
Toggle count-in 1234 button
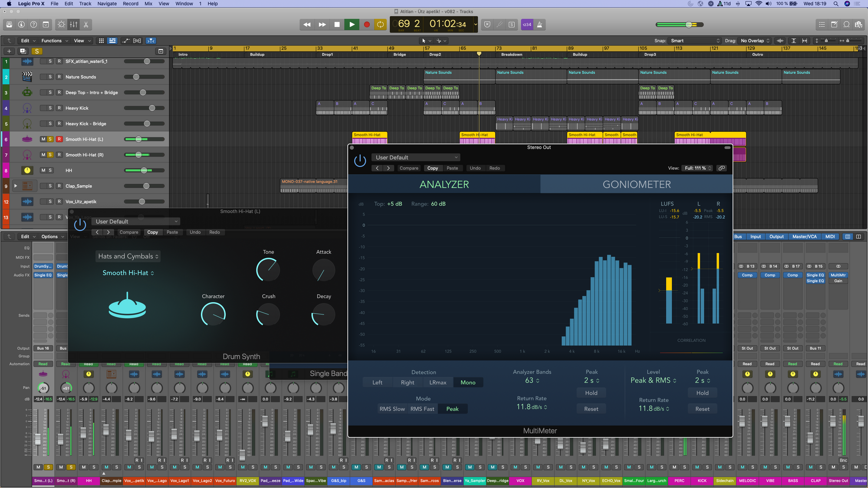pos(527,25)
